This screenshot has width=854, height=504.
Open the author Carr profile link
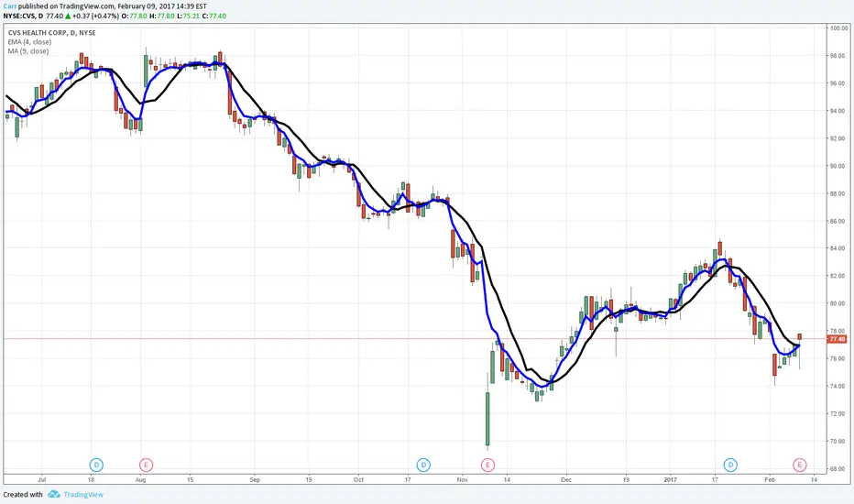(9, 6)
